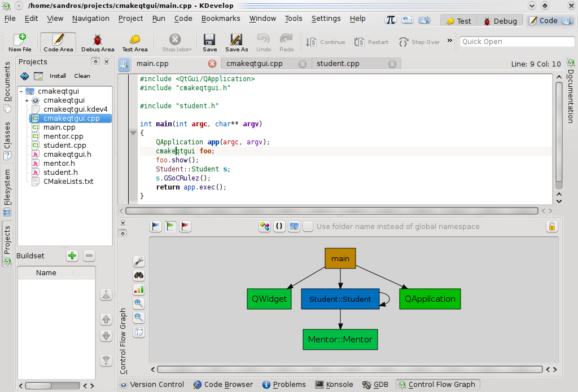
Task: Open the Bookmarks menu
Action: click(221, 18)
